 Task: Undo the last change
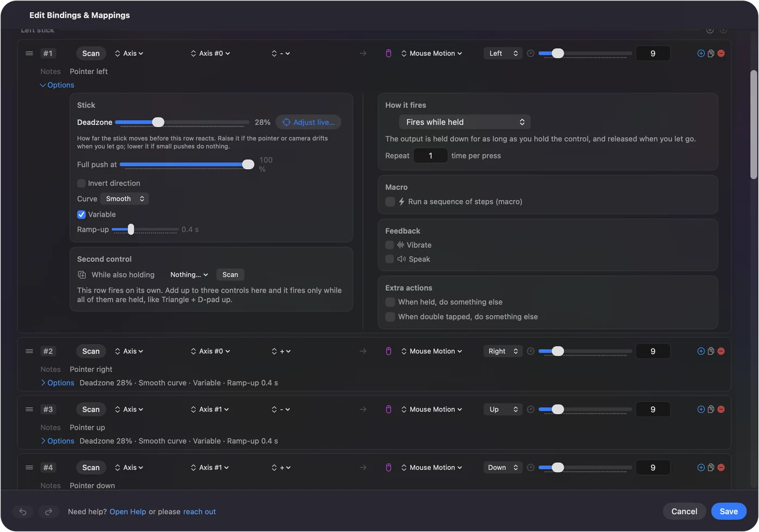[23, 511]
